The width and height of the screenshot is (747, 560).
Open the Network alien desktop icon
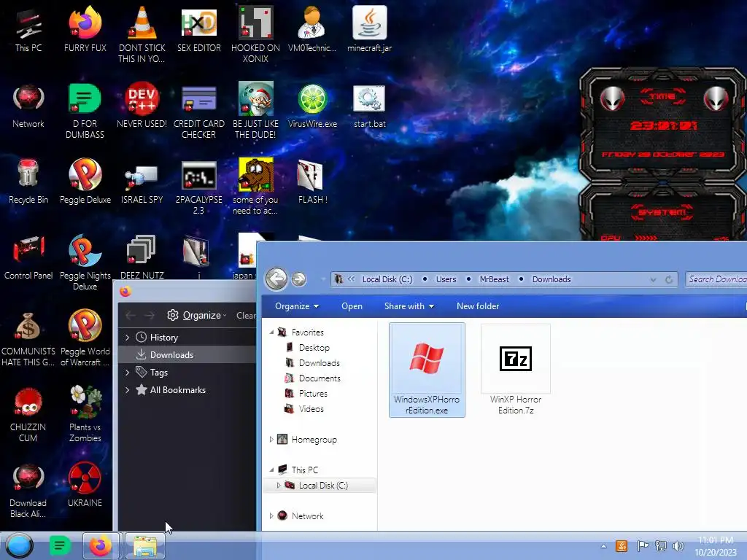click(28, 105)
